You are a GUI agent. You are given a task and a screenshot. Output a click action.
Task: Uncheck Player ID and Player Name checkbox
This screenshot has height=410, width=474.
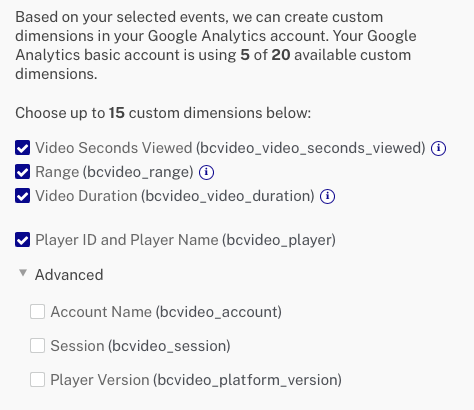tap(22, 240)
